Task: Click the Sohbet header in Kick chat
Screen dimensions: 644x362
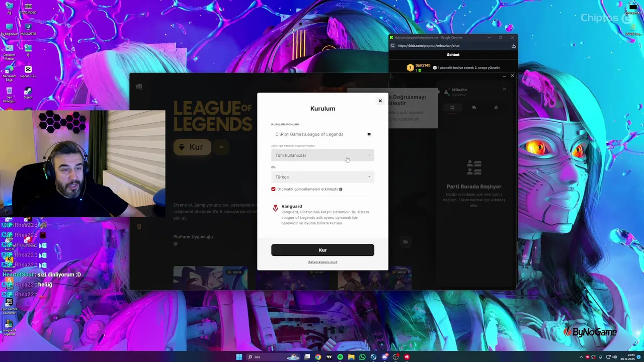Action: 453,55
